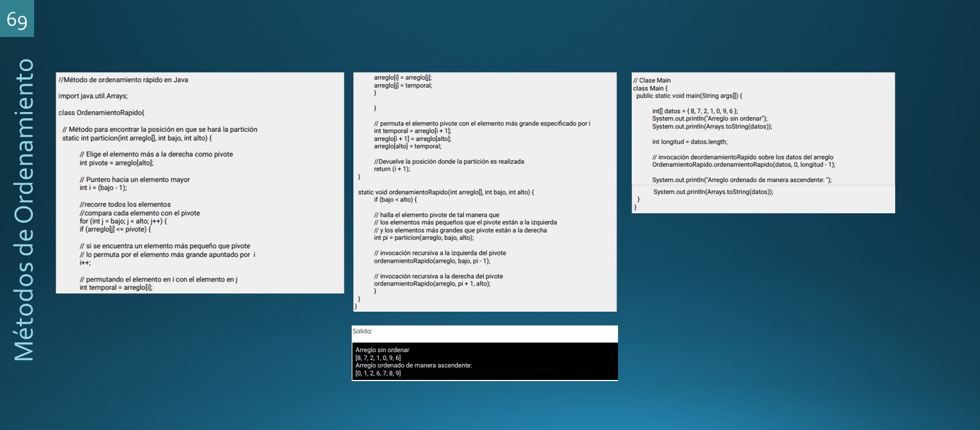This screenshot has height=430, width=980.
Task: Click the unsorted output [8, 7, 2, 1, 0, 9, 6]
Action: 378,358
